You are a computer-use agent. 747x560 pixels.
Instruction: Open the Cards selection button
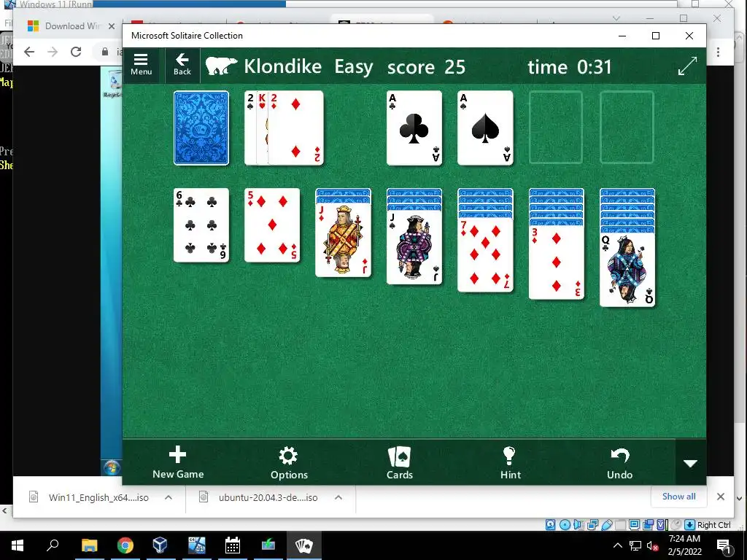coord(399,462)
